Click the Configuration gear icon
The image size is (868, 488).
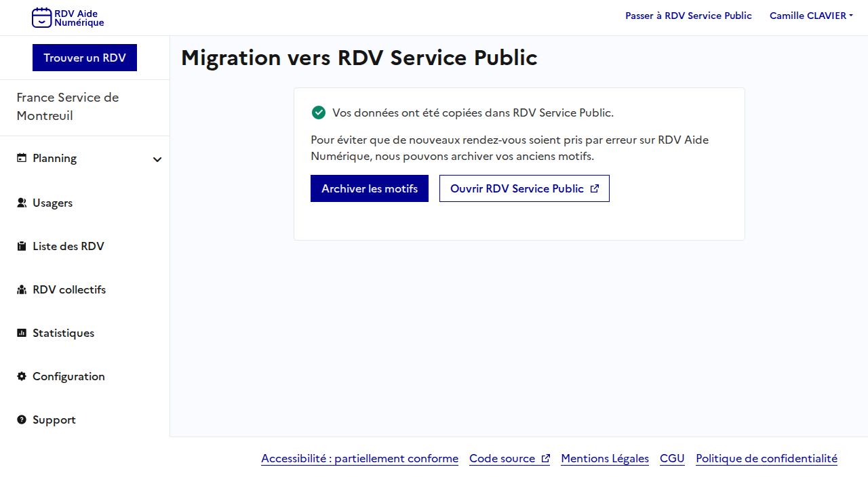(22, 377)
